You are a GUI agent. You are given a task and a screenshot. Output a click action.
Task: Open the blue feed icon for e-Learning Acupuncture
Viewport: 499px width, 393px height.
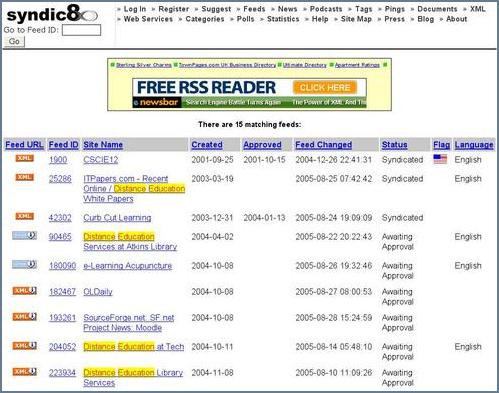tap(24, 265)
